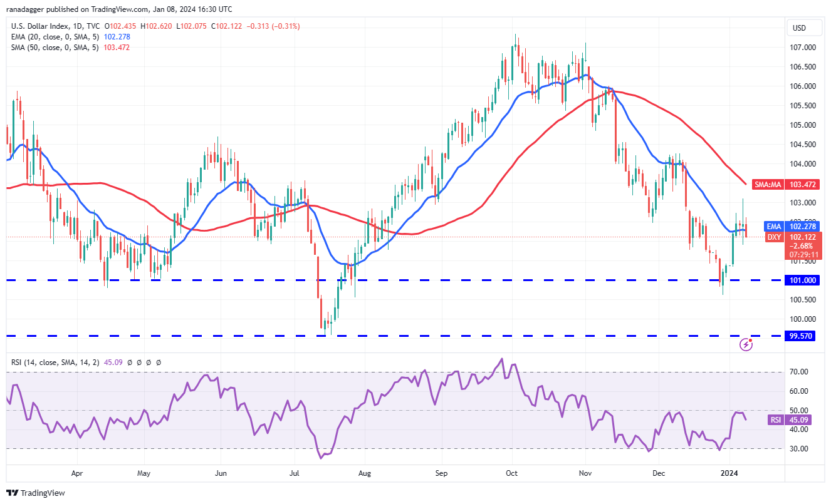Click the change value −0.313 (−0.31%)

[x=274, y=26]
